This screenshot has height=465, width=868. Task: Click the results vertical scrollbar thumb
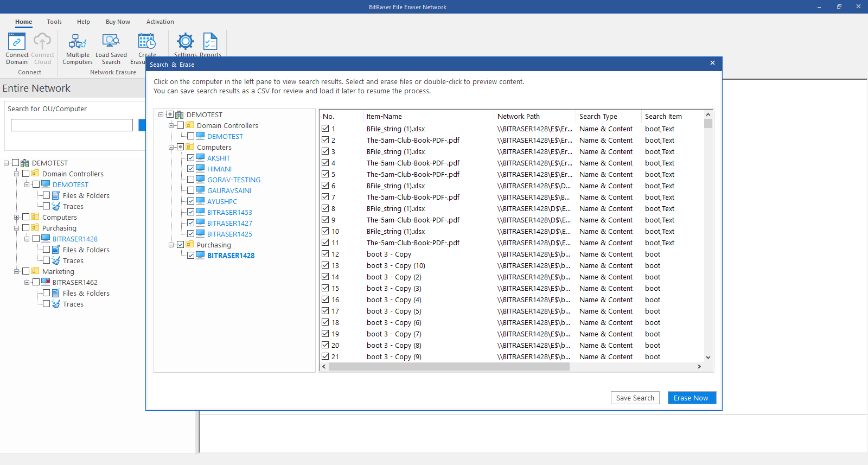coord(708,123)
